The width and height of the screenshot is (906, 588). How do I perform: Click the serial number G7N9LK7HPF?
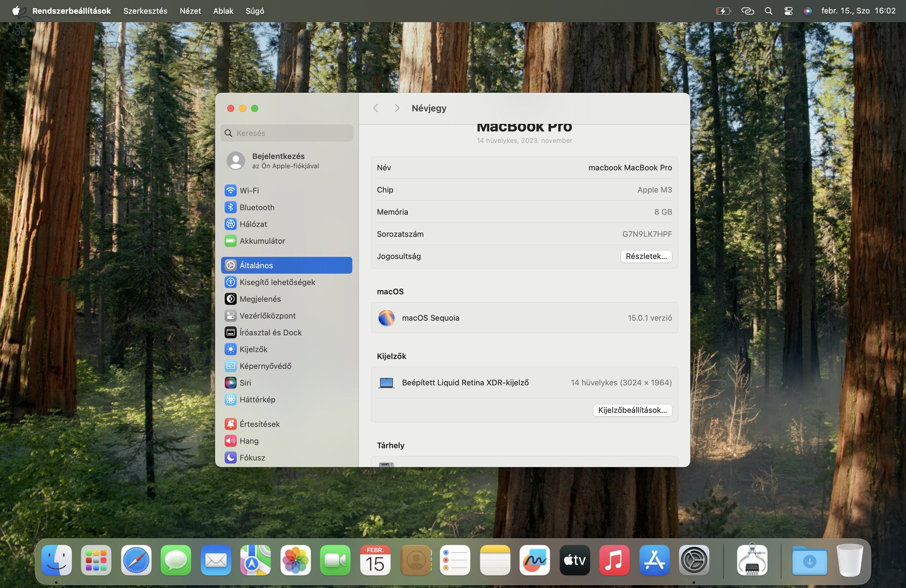(647, 234)
